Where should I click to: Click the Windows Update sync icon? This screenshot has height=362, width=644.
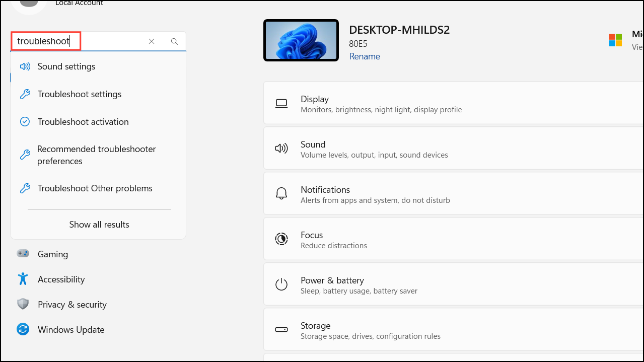click(23, 329)
